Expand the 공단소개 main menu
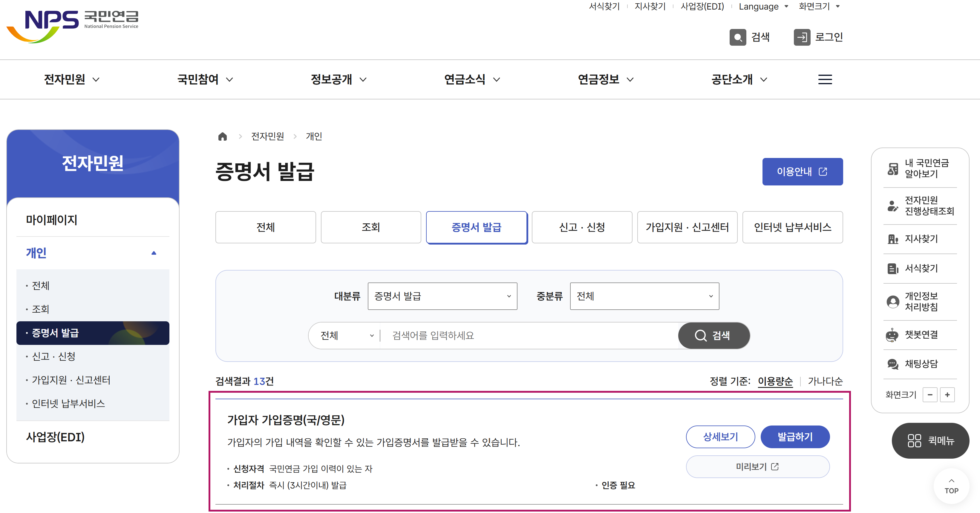The width and height of the screenshot is (980, 513). pos(739,79)
